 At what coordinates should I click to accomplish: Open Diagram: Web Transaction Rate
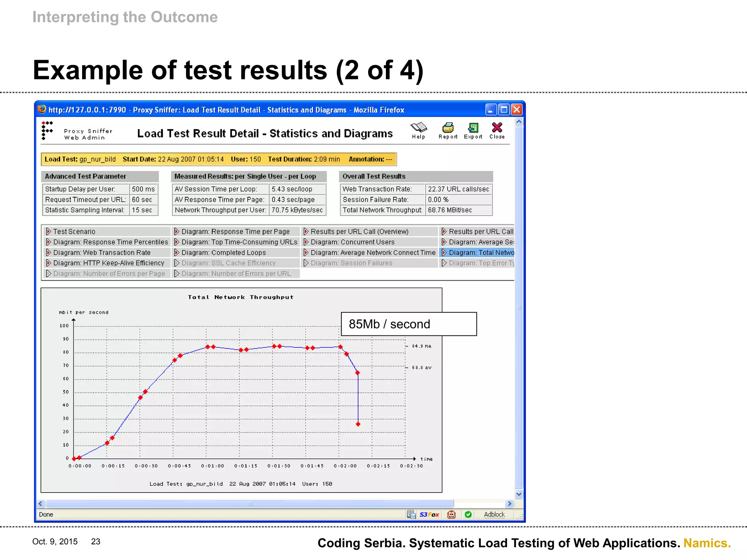(x=101, y=253)
